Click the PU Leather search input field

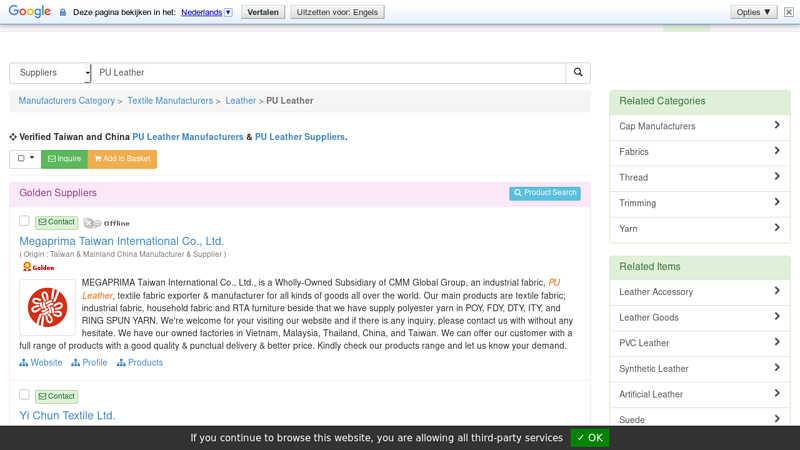(330, 73)
